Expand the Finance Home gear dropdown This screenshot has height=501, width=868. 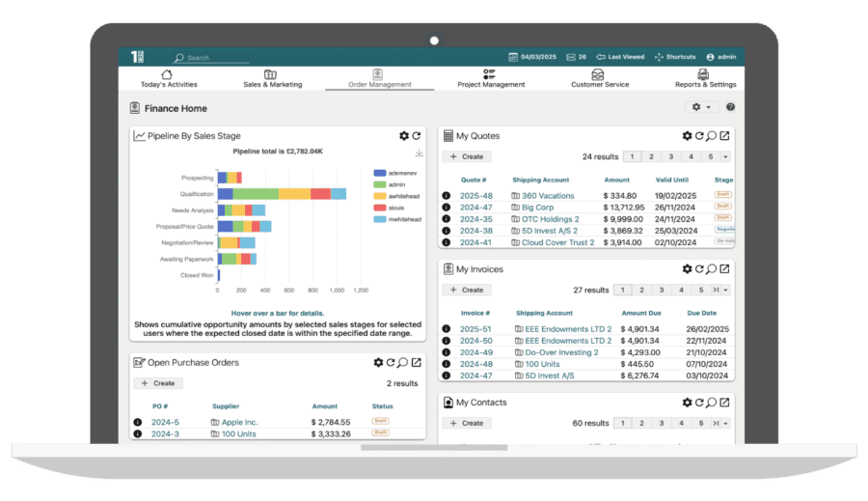pyautogui.click(x=701, y=107)
